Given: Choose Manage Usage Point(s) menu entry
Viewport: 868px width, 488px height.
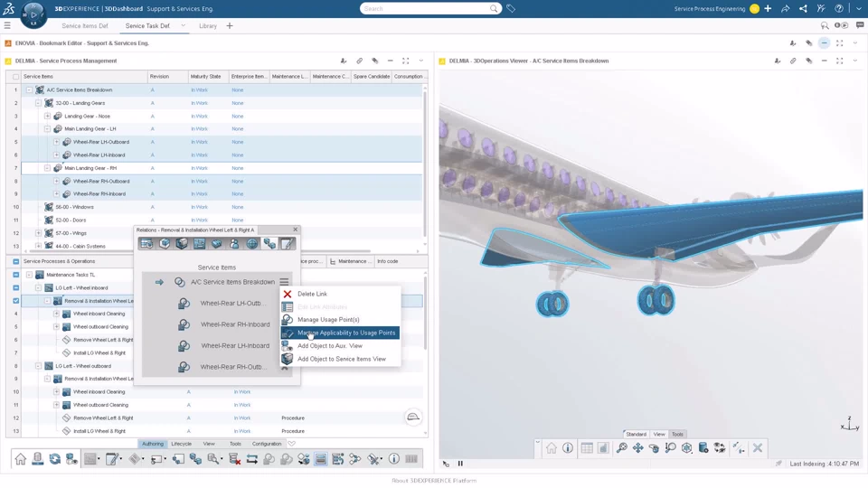Looking at the screenshot, I should pos(341,319).
